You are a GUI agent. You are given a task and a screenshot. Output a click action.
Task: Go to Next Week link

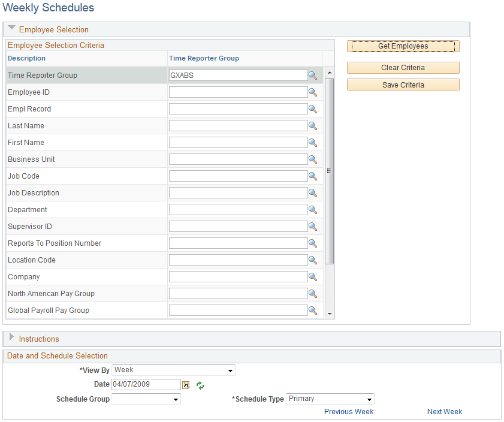coord(445,412)
